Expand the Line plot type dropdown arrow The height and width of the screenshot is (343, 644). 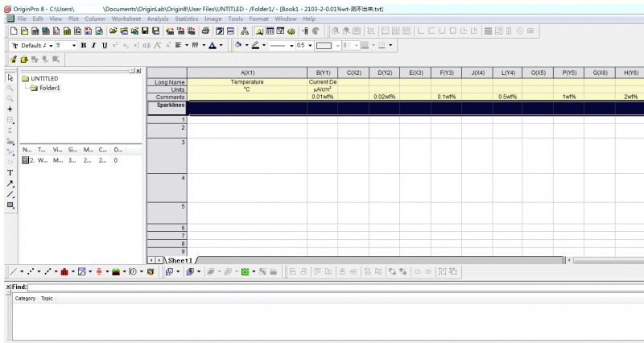click(22, 271)
